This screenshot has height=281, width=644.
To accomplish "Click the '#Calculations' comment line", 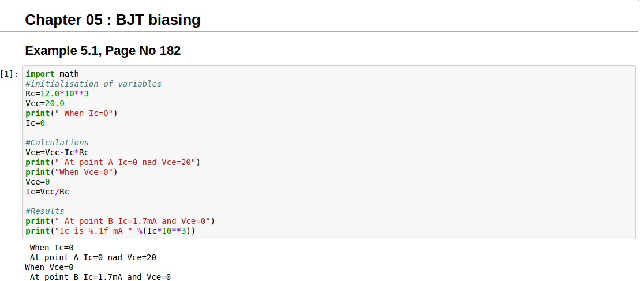I will pyautogui.click(x=57, y=143).
